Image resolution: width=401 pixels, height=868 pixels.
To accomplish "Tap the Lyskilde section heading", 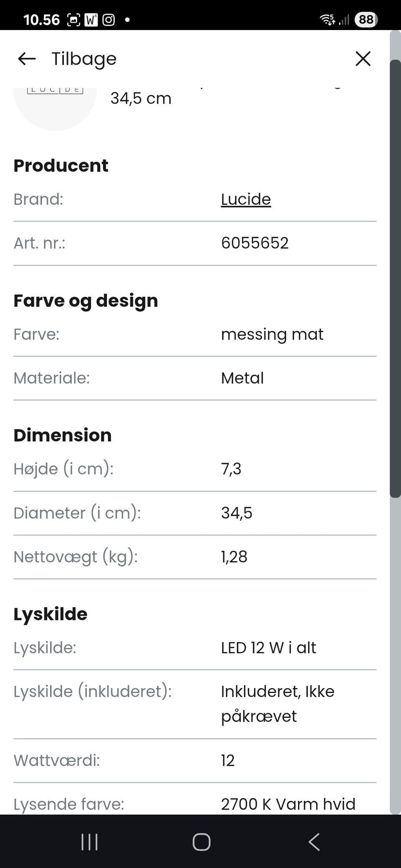I will pyautogui.click(x=51, y=614).
